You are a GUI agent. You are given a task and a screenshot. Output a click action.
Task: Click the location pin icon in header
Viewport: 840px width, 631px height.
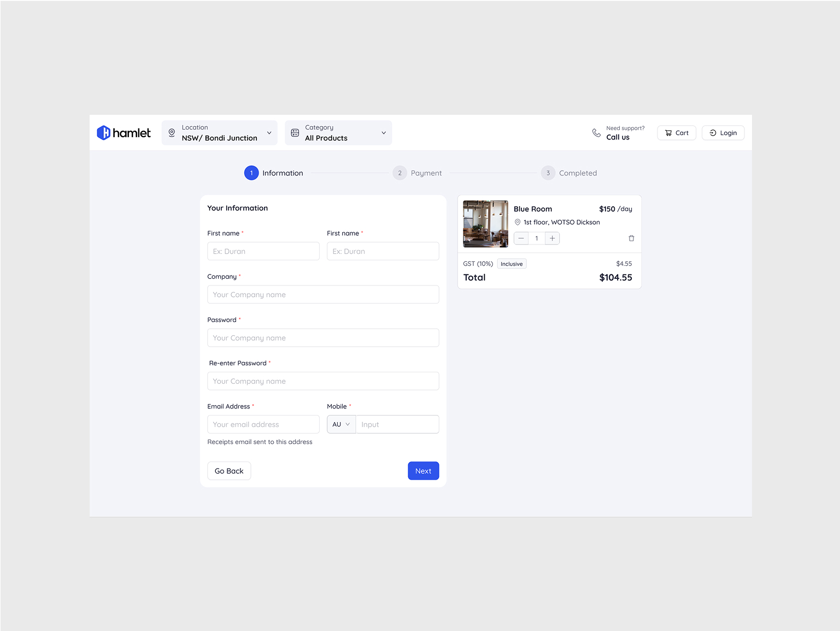[172, 133]
